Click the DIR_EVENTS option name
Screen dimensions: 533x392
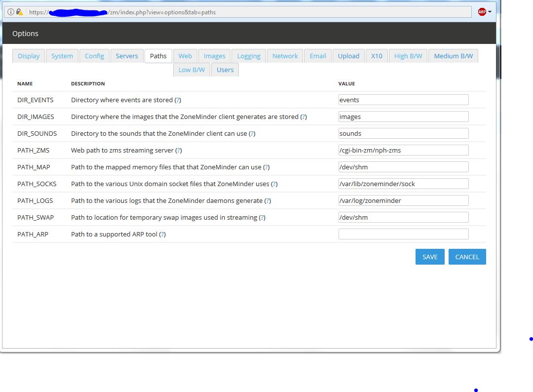point(36,100)
